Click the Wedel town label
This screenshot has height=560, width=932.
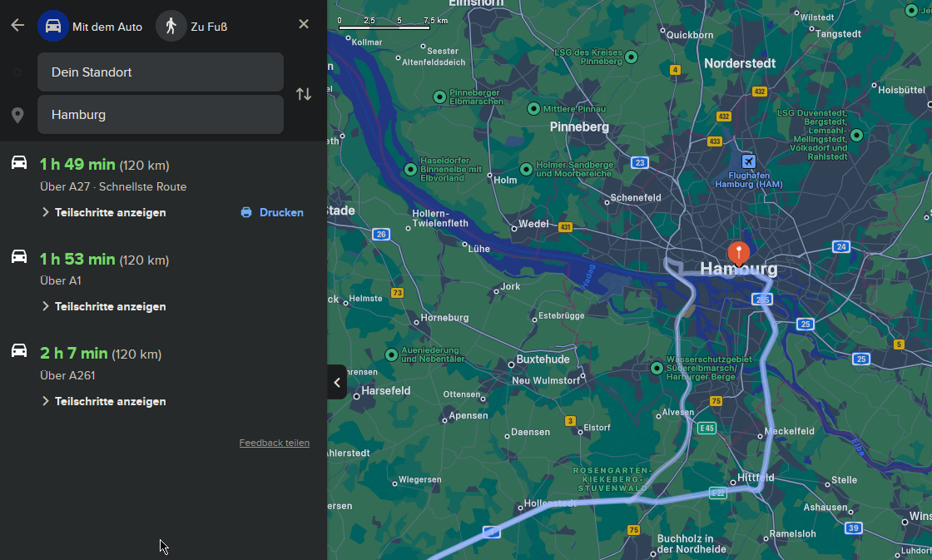click(533, 224)
